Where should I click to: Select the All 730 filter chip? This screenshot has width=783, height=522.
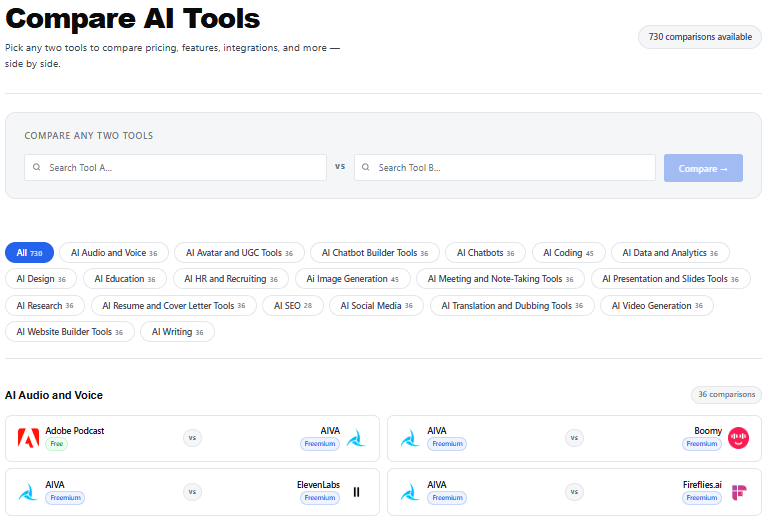tap(29, 253)
